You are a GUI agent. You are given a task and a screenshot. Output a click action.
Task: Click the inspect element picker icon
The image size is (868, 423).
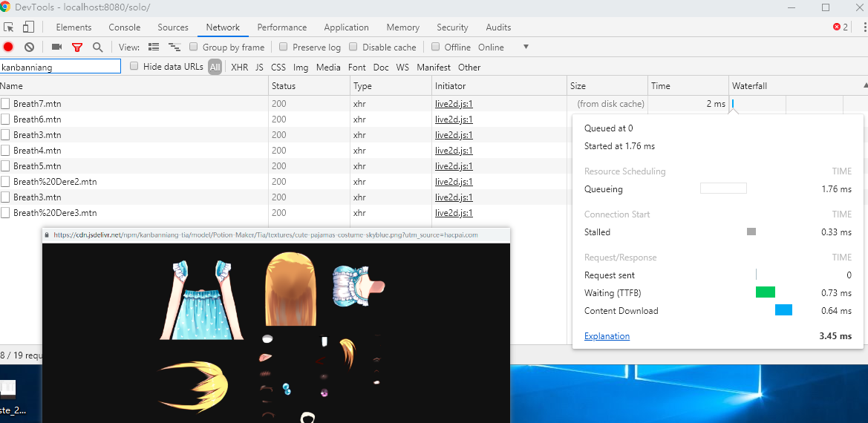click(9, 27)
